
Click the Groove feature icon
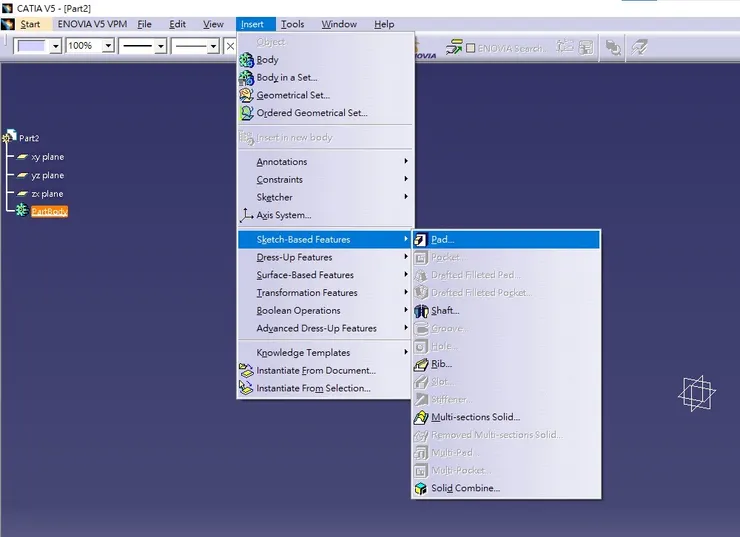(420, 329)
